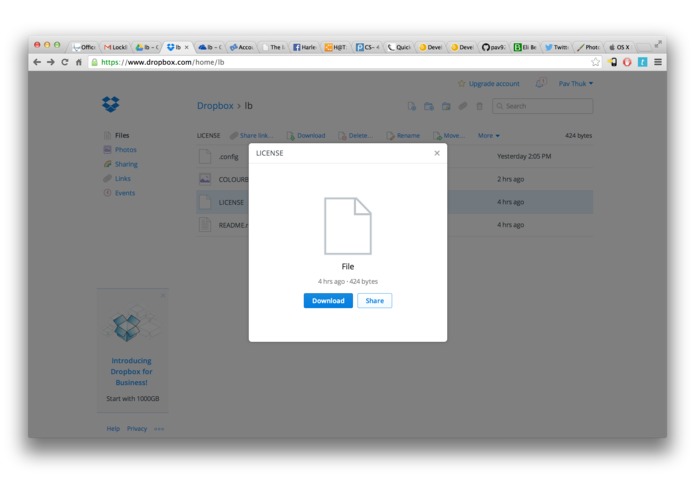Open the Chrome hamburger menu
Image resolution: width=695 pixels, height=494 pixels.
click(658, 62)
